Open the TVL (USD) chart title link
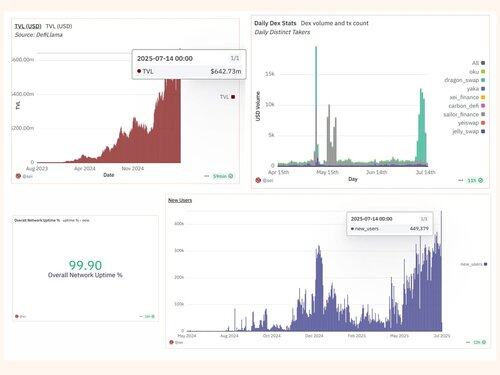Image resolution: width=500 pixels, height=375 pixels. pos(28,26)
